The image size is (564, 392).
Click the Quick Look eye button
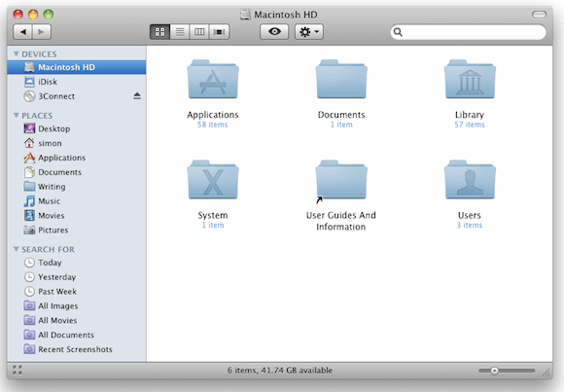point(274,32)
